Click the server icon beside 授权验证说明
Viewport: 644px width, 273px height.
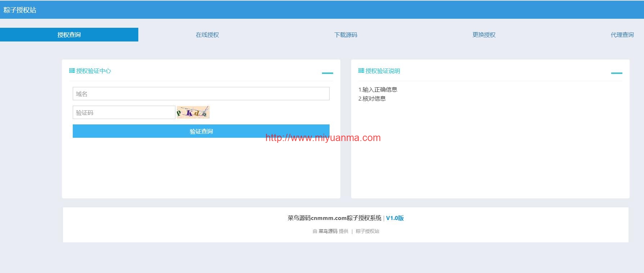(361, 71)
